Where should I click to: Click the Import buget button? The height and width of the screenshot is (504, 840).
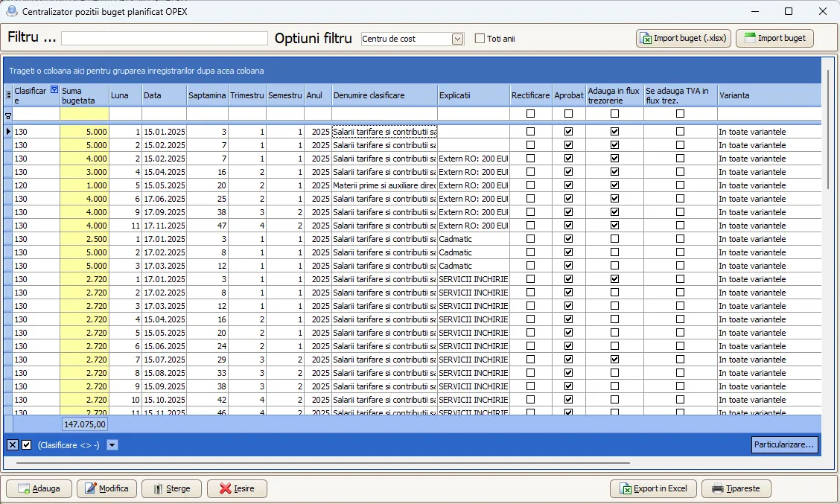[x=774, y=39]
